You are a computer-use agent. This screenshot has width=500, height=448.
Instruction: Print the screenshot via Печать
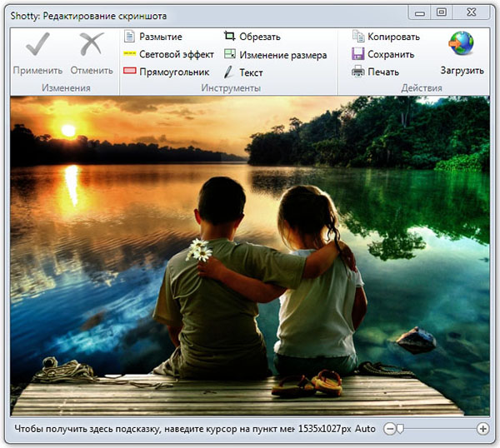click(375, 72)
